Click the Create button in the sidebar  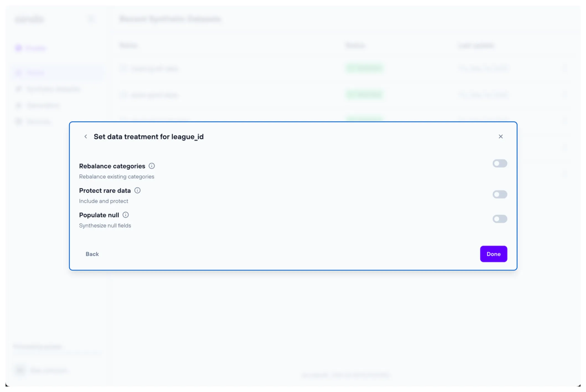31,48
